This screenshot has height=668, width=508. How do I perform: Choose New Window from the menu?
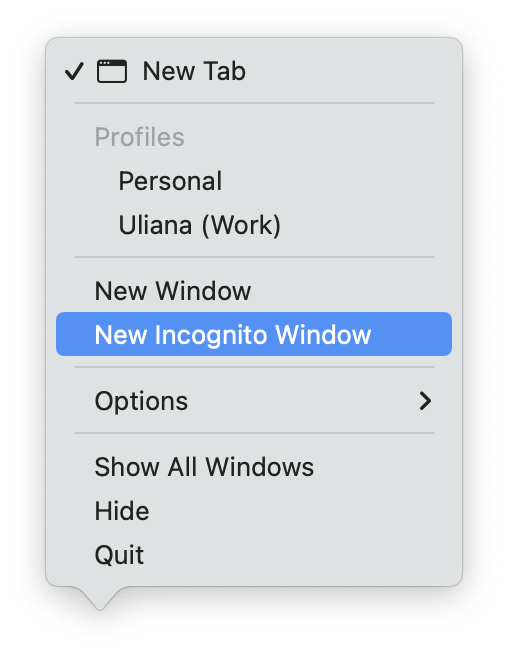pos(254,291)
